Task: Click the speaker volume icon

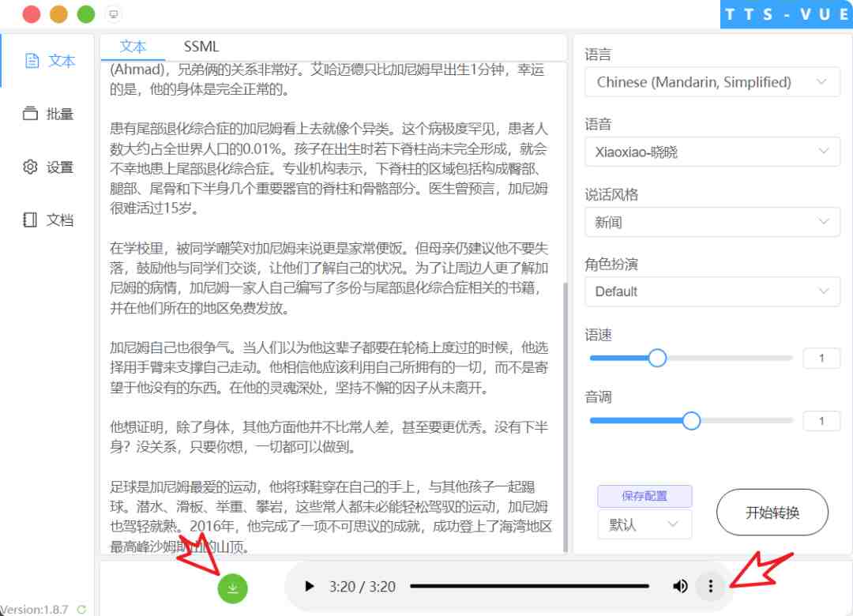Action: (680, 586)
